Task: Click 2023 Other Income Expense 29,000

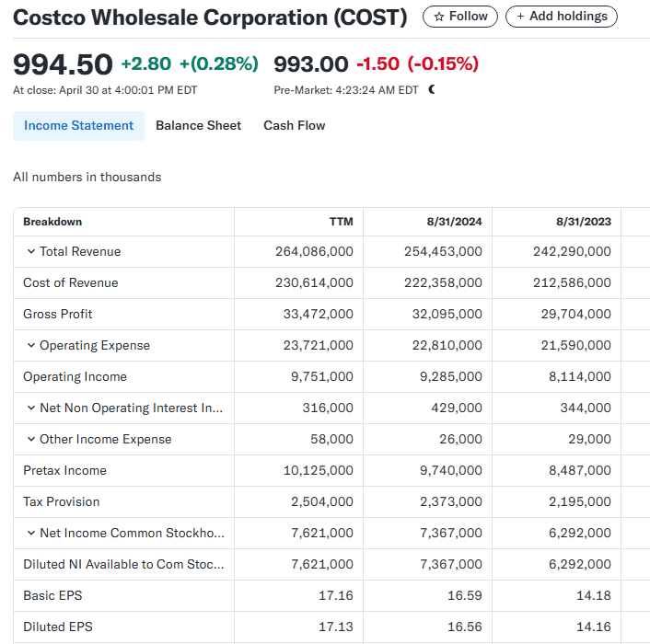Action: 590,439
